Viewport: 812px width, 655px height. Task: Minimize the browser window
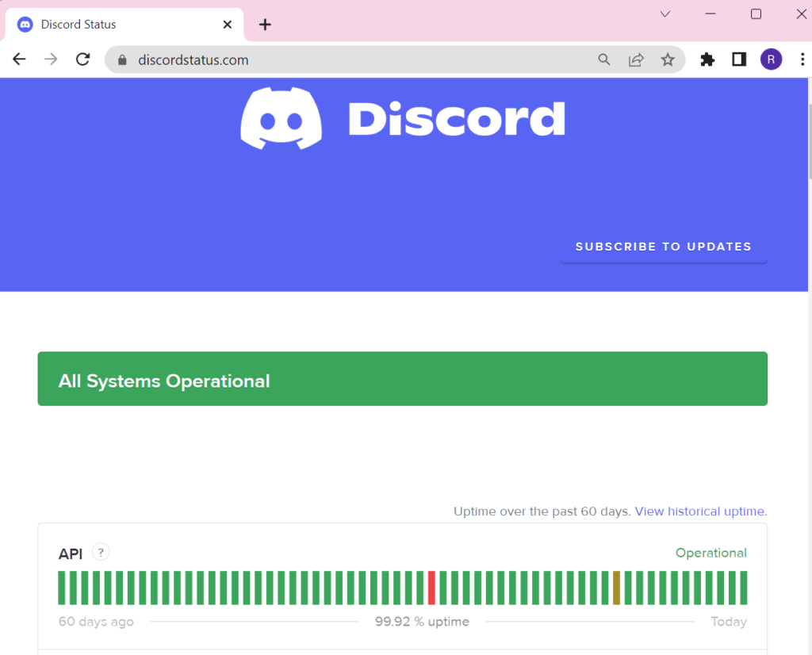point(710,14)
